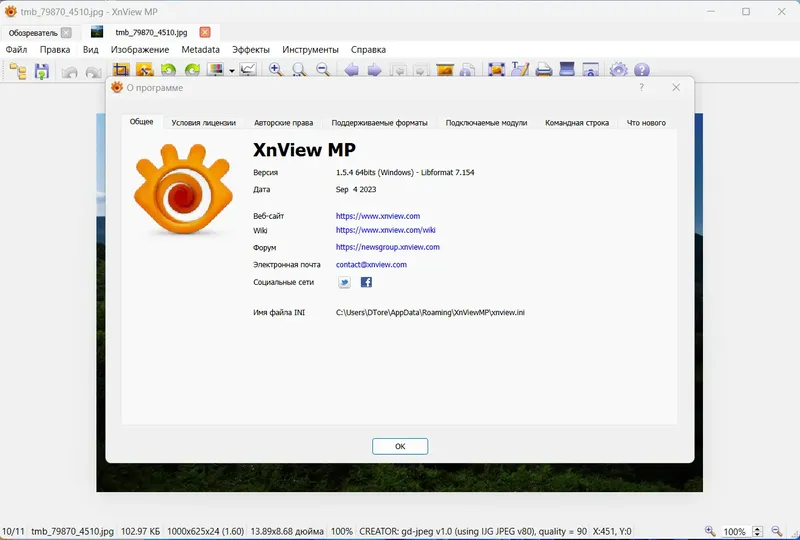Close the Обозреватель tab with gray X
The image size is (800, 540).
tap(66, 33)
